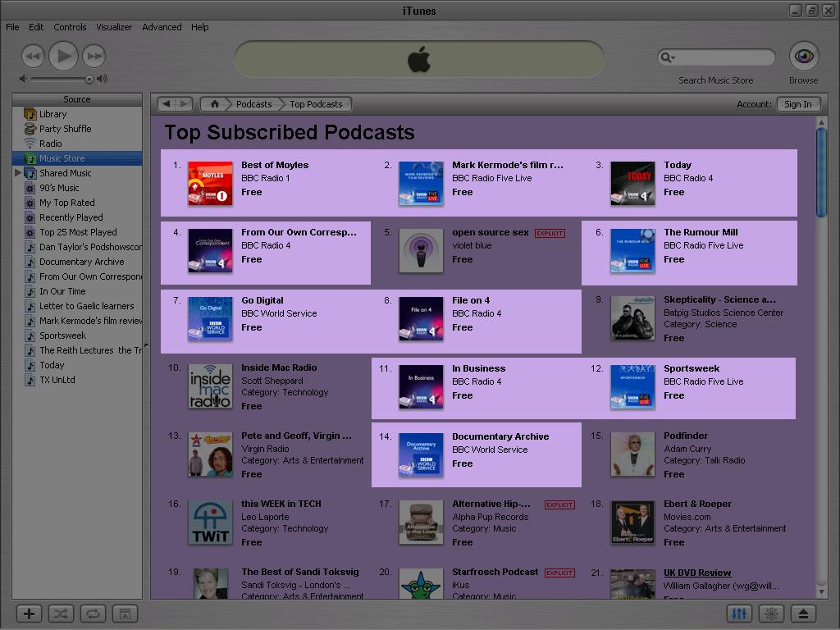The width and height of the screenshot is (840, 630).
Task: Click UK DVD Review link
Action: tap(697, 573)
